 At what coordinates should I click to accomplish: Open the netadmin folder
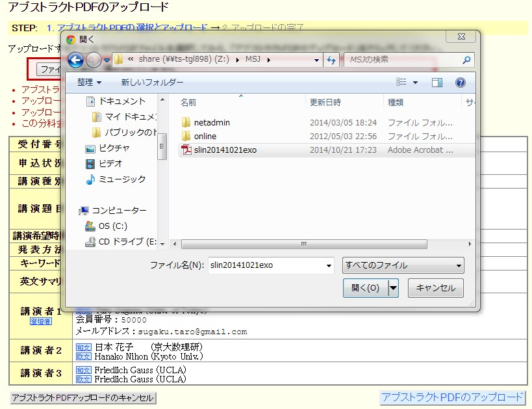coord(212,122)
